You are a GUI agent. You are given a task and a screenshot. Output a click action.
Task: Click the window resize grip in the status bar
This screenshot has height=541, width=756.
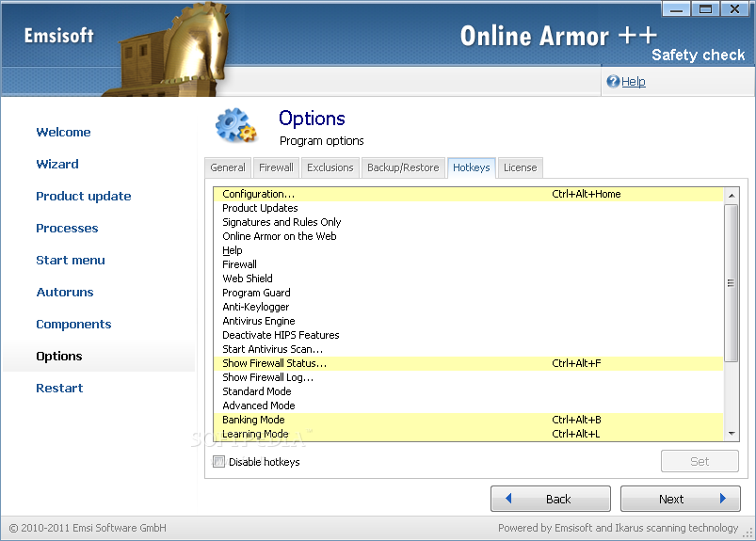pos(748,533)
